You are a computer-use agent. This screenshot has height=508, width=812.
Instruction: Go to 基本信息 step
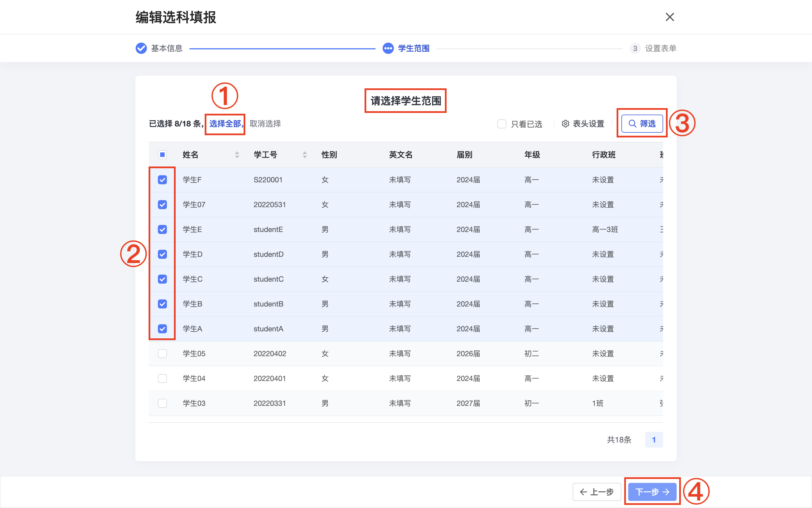[x=167, y=48]
